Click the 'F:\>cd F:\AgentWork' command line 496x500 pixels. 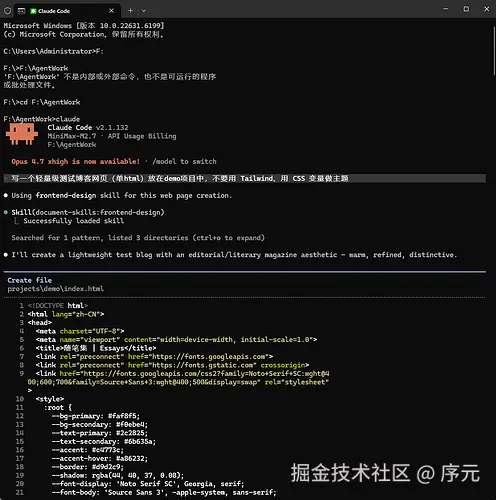pyautogui.click(x=42, y=102)
